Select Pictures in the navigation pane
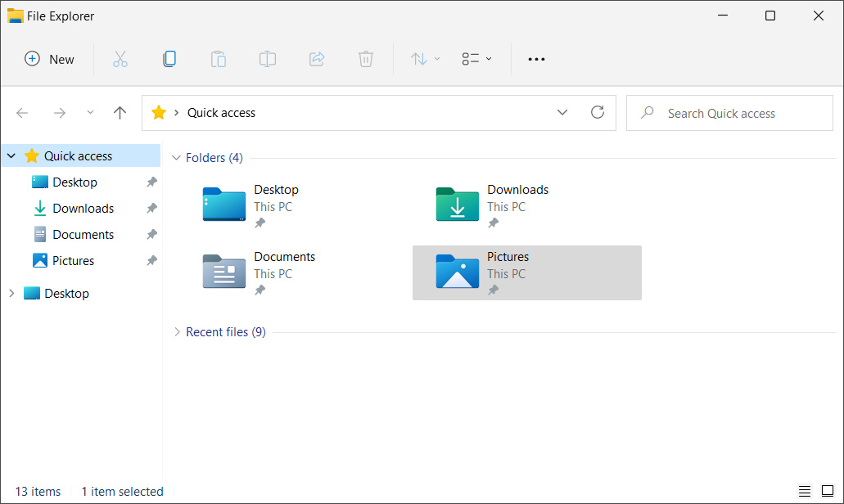844x504 pixels. pyautogui.click(x=73, y=261)
